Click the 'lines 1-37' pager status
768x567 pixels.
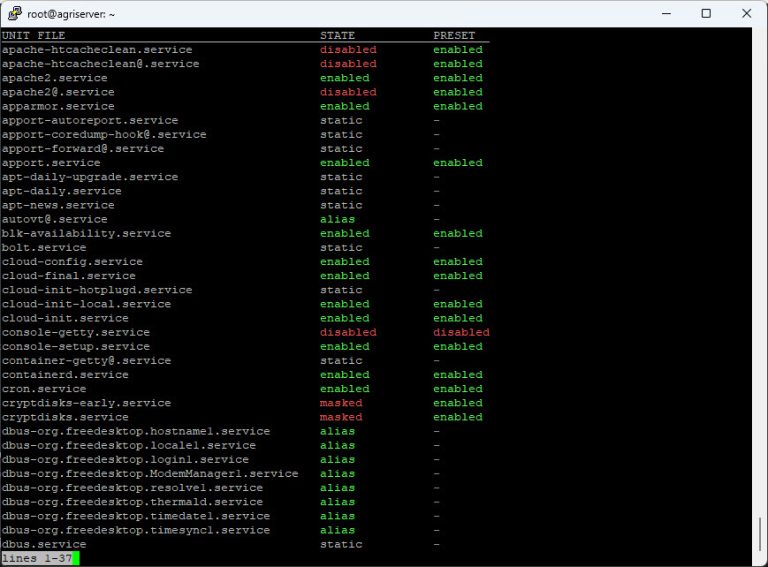pyautogui.click(x=37, y=558)
